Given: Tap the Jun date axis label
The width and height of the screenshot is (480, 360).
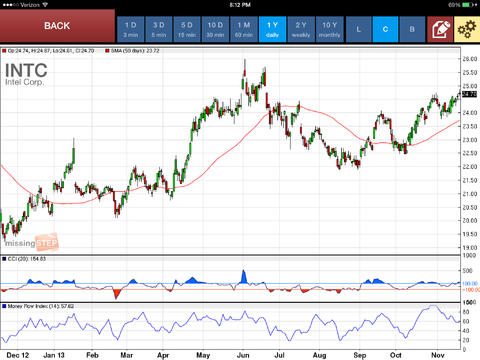Looking at the screenshot, I should click(x=243, y=355).
